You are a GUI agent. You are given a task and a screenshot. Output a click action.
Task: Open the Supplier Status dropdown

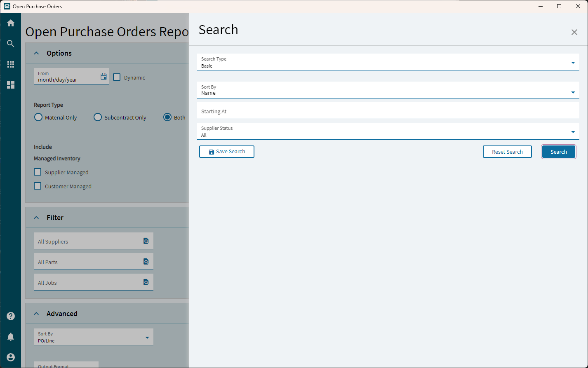click(388, 131)
